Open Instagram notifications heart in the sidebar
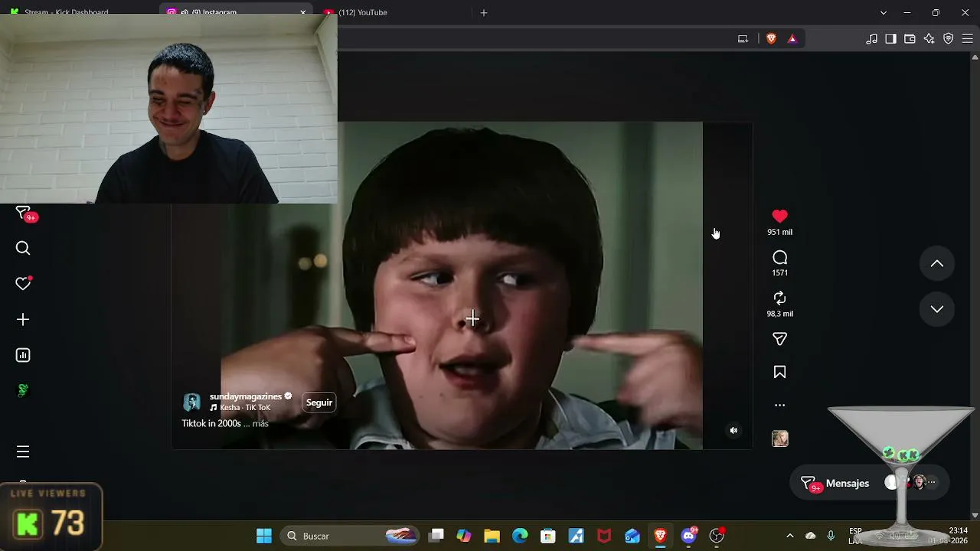The width and height of the screenshot is (980, 551). click(23, 283)
